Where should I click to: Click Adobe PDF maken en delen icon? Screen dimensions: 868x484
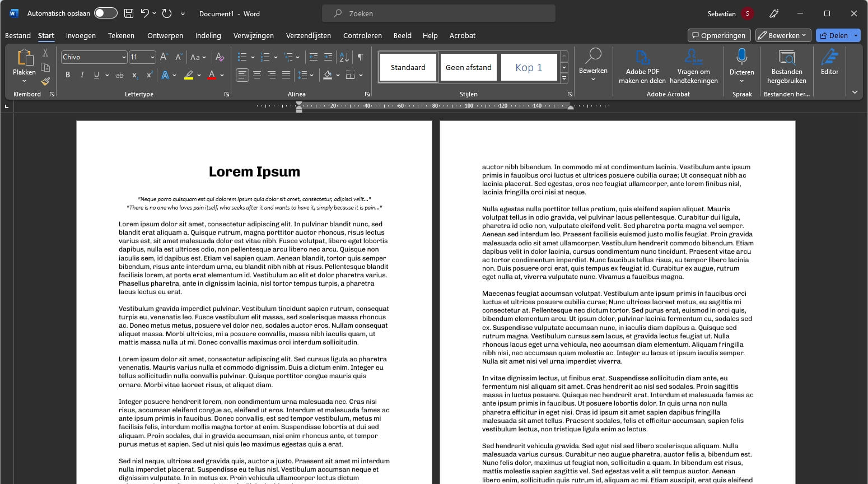pyautogui.click(x=642, y=57)
